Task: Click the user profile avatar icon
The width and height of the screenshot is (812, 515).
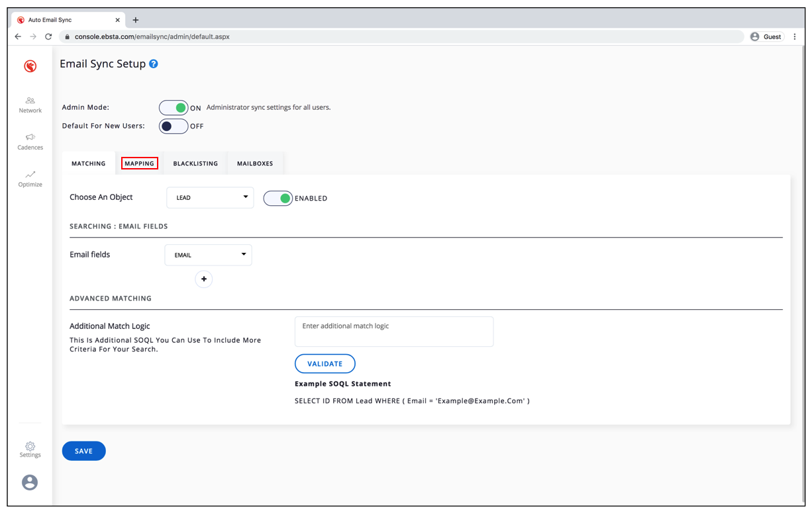Action: point(30,483)
